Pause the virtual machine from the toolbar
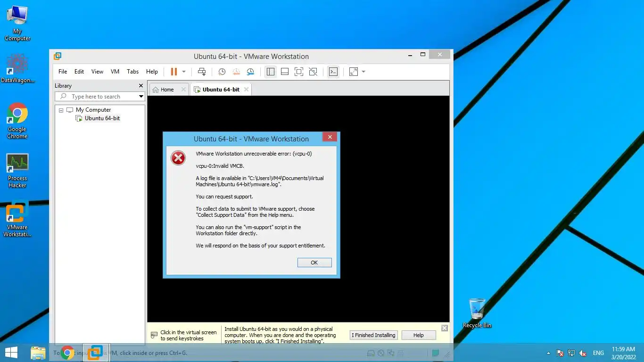 pyautogui.click(x=174, y=72)
